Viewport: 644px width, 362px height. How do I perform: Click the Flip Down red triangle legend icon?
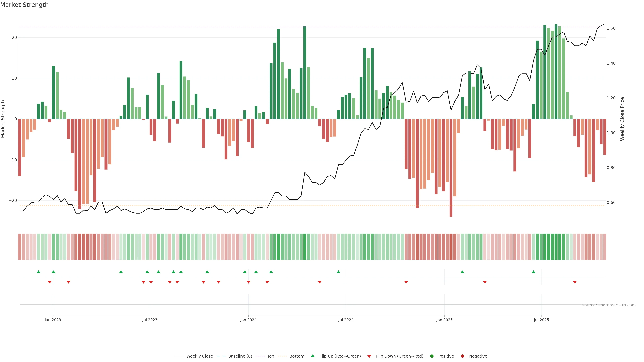[x=369, y=356]
